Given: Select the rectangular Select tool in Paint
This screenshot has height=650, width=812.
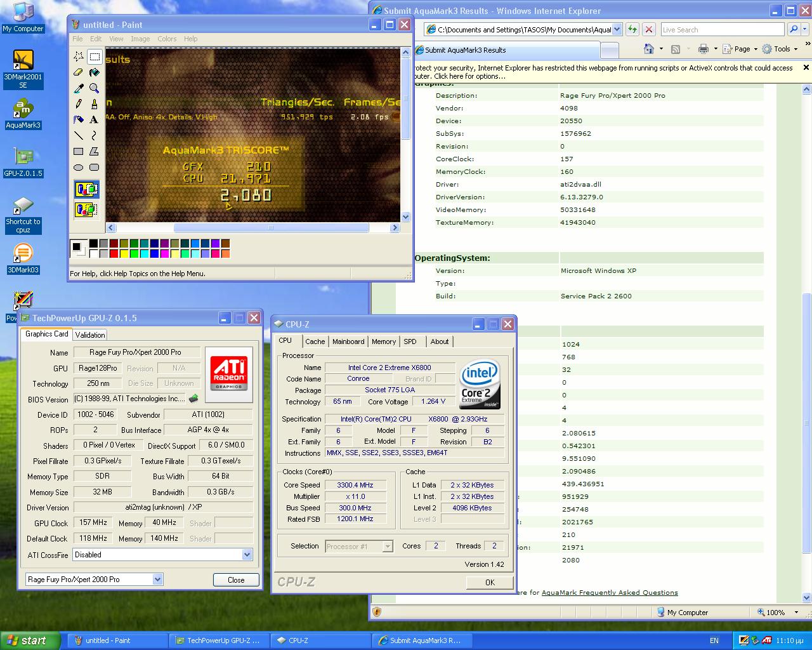Looking at the screenshot, I should (x=95, y=56).
